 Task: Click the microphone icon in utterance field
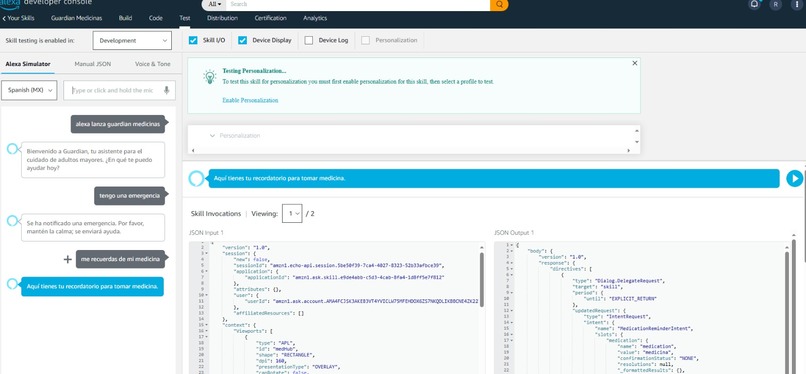167,90
